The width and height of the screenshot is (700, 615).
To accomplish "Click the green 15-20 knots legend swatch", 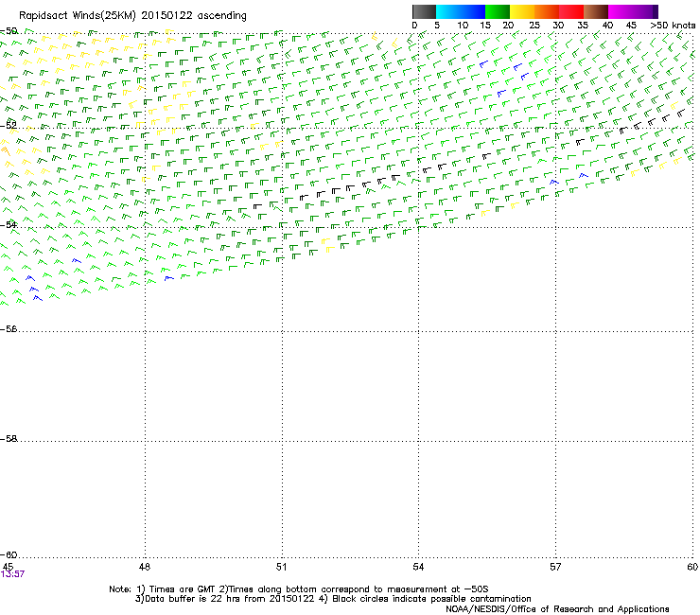I will click(x=498, y=11).
